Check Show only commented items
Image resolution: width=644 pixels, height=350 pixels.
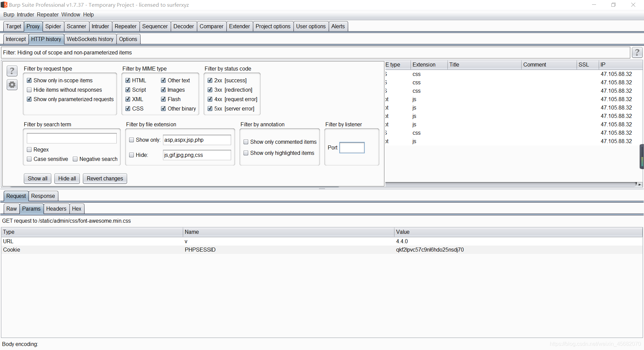[246, 142]
